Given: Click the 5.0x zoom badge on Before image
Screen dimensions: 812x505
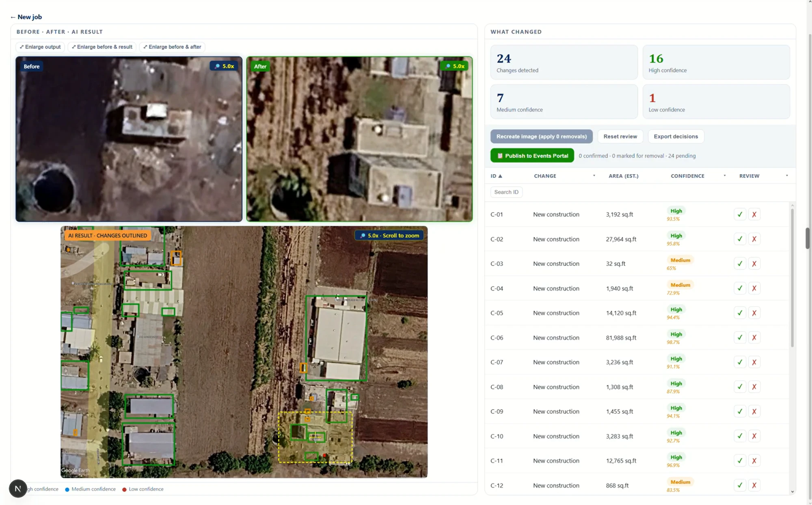Looking at the screenshot, I should pyautogui.click(x=224, y=66).
